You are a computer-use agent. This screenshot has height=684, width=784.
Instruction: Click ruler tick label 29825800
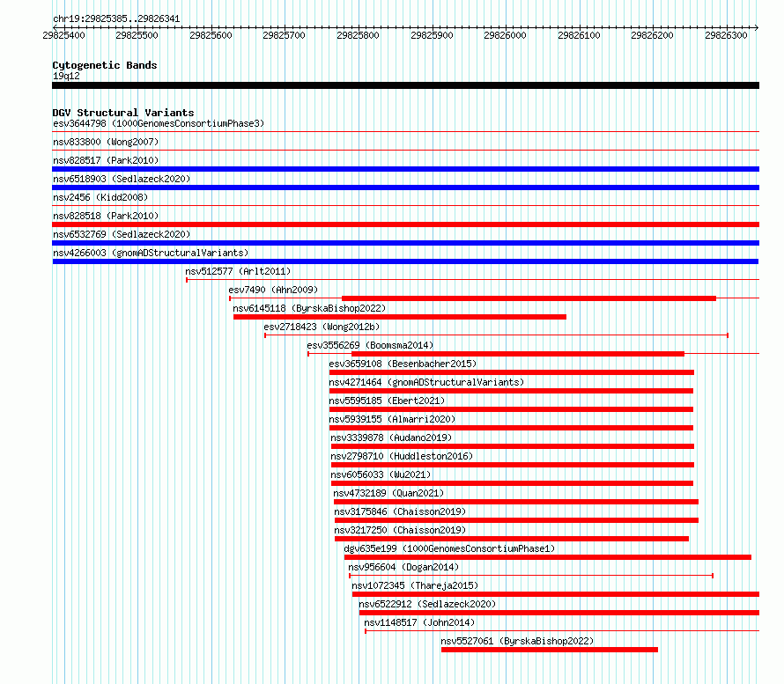[x=358, y=35]
